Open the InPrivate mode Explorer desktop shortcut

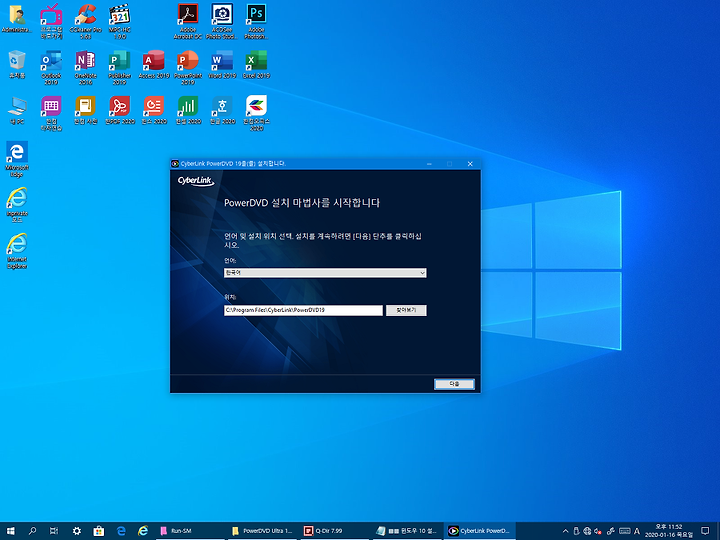pyautogui.click(x=17, y=205)
